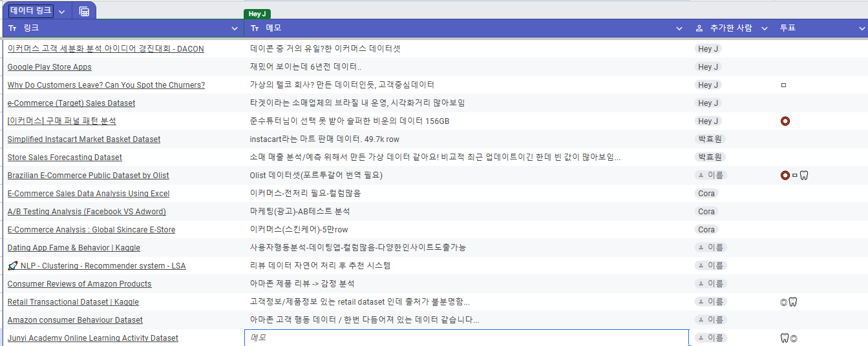Select the 추가한 사람 column header label
Screen dimensions: 868x346
(x=731, y=28)
